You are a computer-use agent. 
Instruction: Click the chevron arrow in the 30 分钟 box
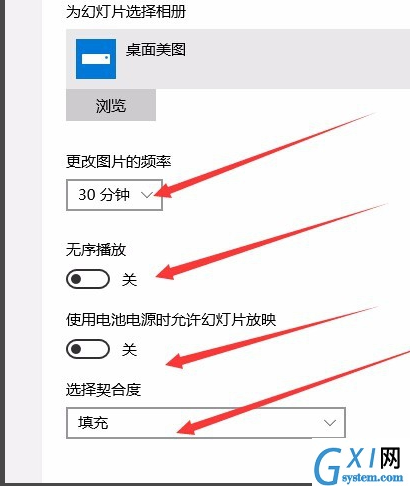pyautogui.click(x=147, y=195)
